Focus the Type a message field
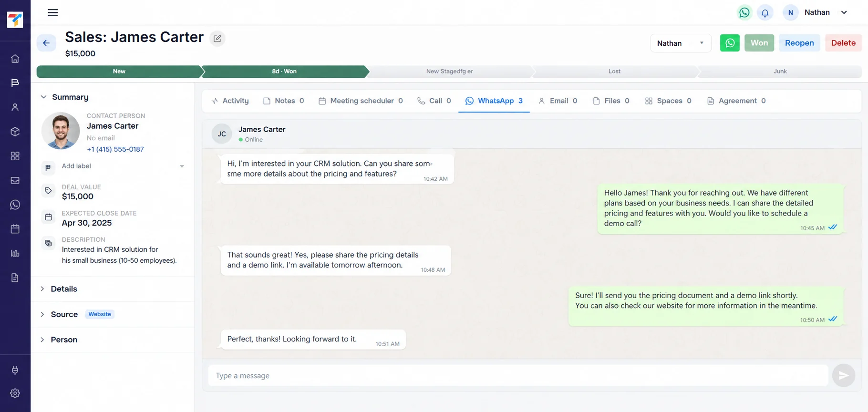 pos(518,376)
